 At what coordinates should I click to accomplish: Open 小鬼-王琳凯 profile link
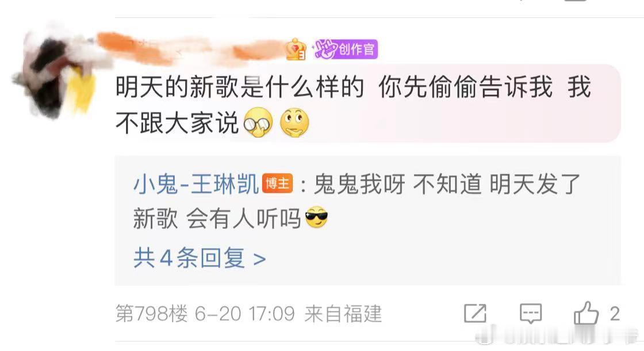pyautogui.click(x=196, y=184)
